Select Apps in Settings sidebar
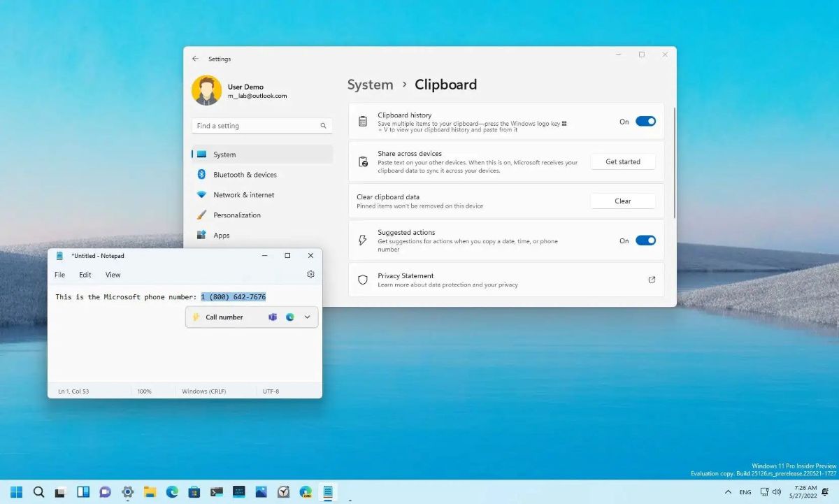Viewport: 839px width, 504px height. pos(262,236)
